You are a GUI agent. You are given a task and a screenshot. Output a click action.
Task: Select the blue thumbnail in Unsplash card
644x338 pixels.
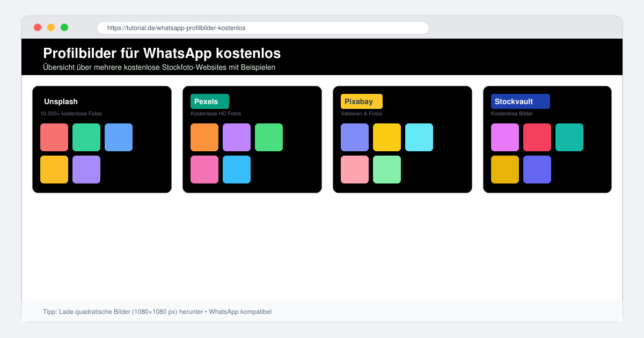pyautogui.click(x=119, y=137)
